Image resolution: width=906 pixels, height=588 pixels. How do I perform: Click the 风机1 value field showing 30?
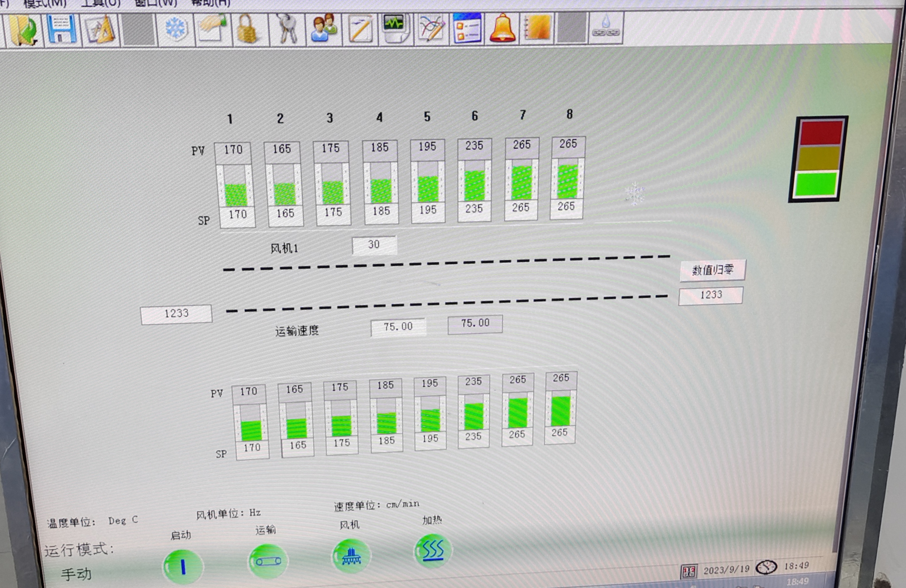(374, 245)
